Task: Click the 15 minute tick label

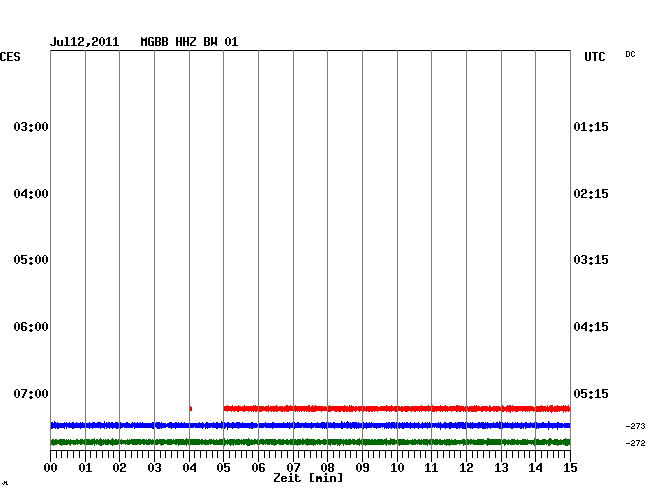Action: coord(570,468)
